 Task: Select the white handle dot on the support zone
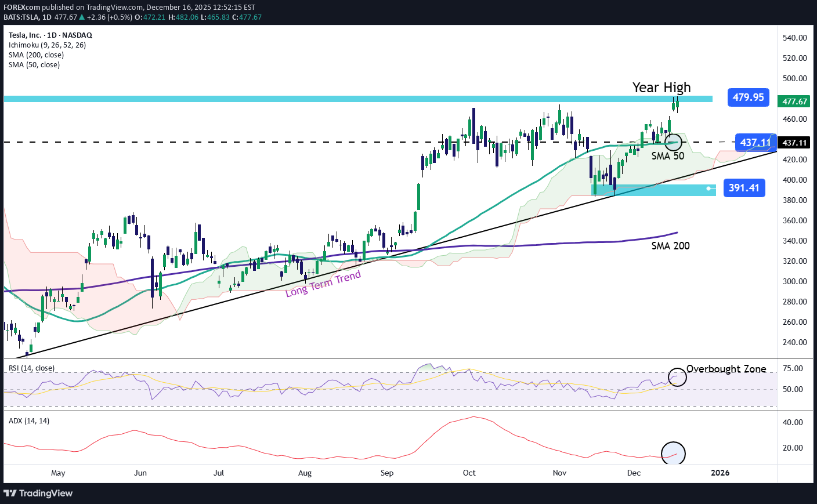[x=708, y=188]
